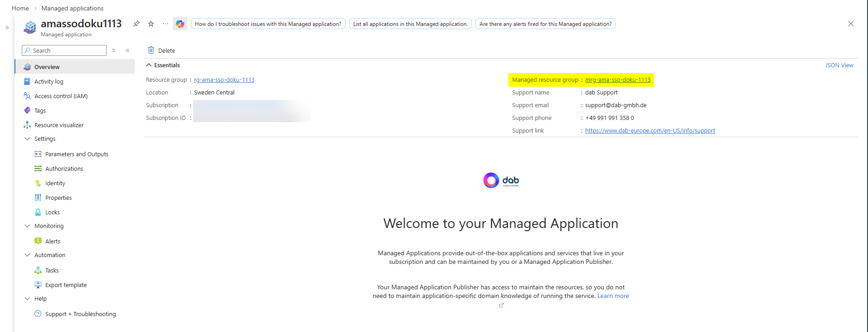The height and width of the screenshot is (332, 868).
Task: Collapse the Automation group
Action: coord(27,255)
